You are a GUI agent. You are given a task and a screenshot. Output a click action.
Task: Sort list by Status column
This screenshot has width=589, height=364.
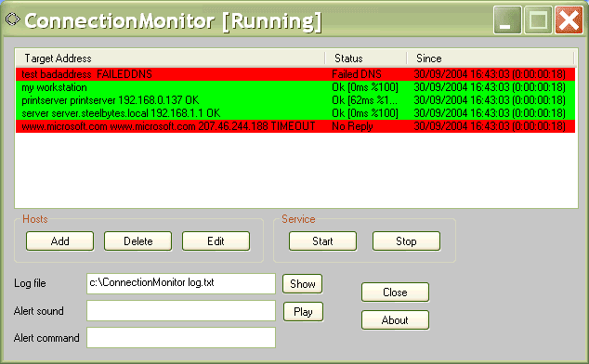tap(365, 58)
